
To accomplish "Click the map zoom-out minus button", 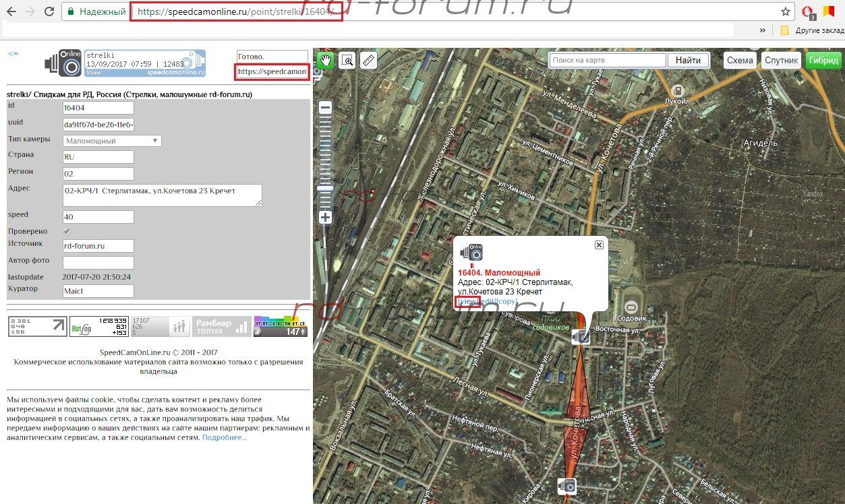I will [325, 108].
